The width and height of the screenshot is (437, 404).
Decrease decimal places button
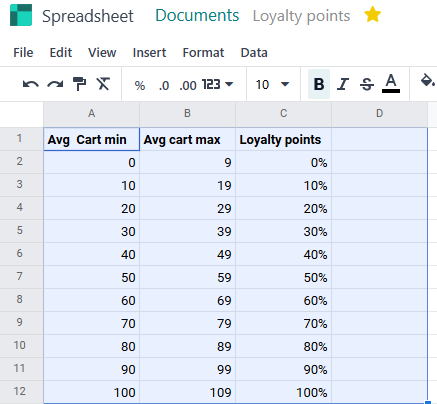point(164,86)
